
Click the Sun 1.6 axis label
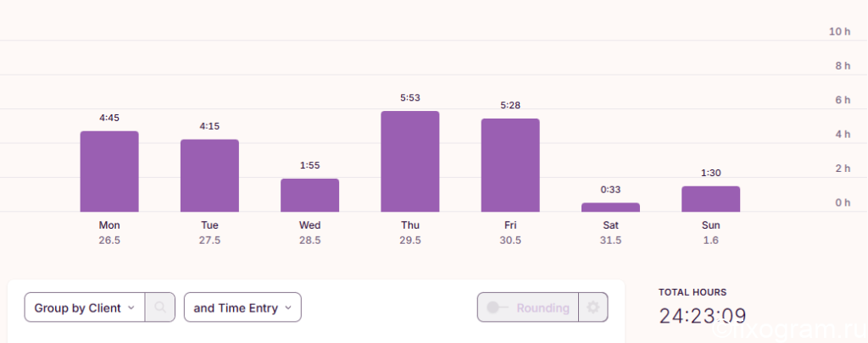point(711,233)
